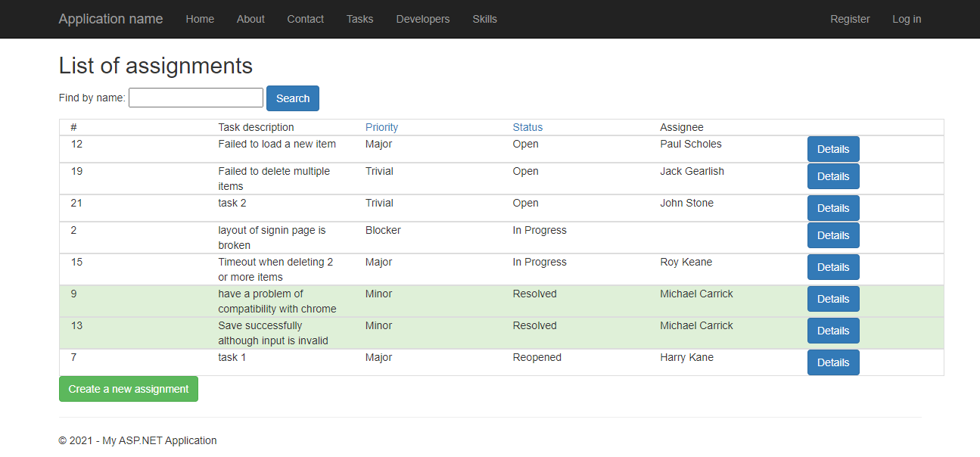The height and width of the screenshot is (457, 980).
Task: Open Details for Paul Scholes task
Action: tap(833, 149)
